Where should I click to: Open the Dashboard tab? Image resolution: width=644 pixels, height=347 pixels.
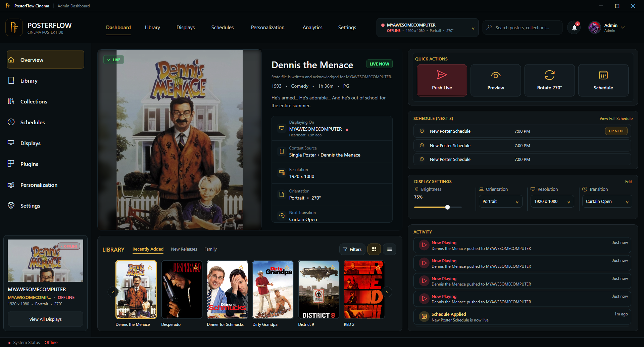pyautogui.click(x=118, y=28)
